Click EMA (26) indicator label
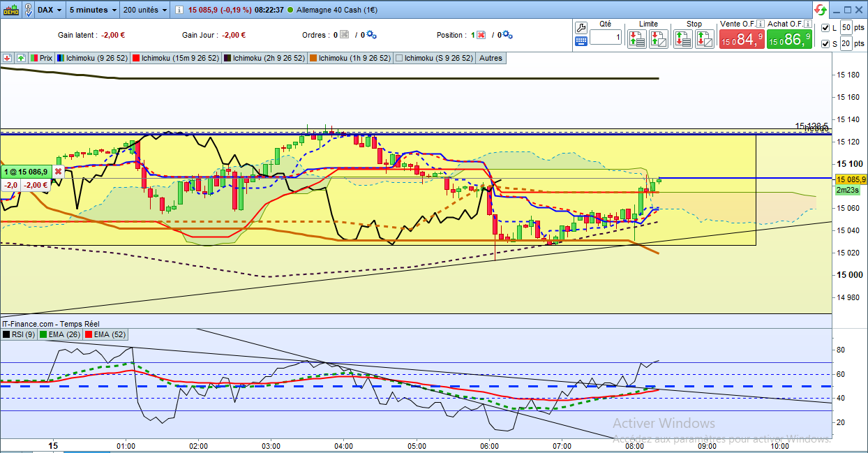This screenshot has width=868, height=453. pos(63,335)
